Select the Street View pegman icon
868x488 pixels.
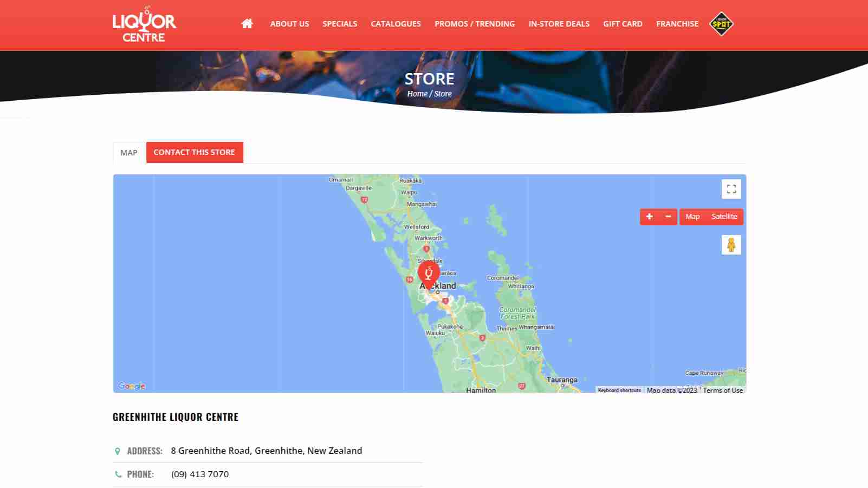731,245
